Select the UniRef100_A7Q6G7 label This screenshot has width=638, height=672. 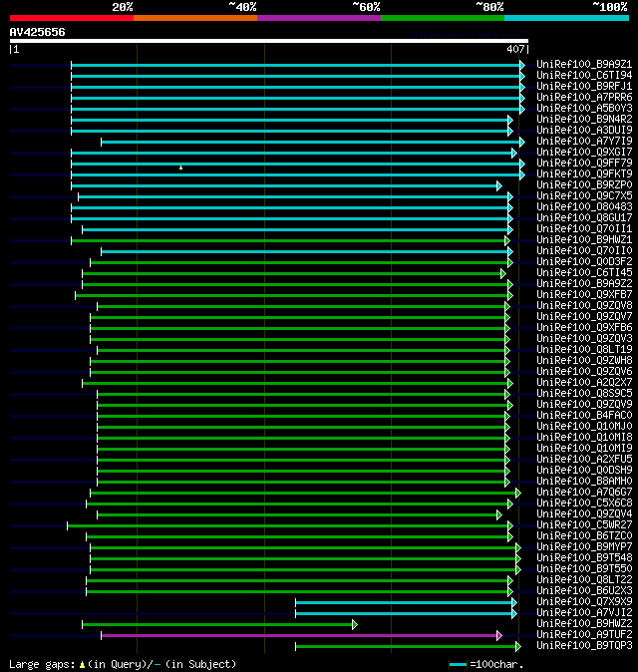(584, 492)
